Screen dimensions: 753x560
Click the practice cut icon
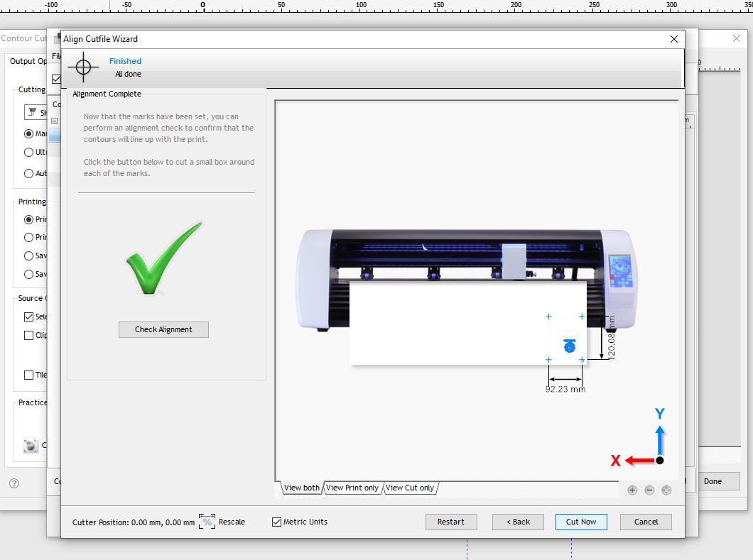tap(31, 445)
